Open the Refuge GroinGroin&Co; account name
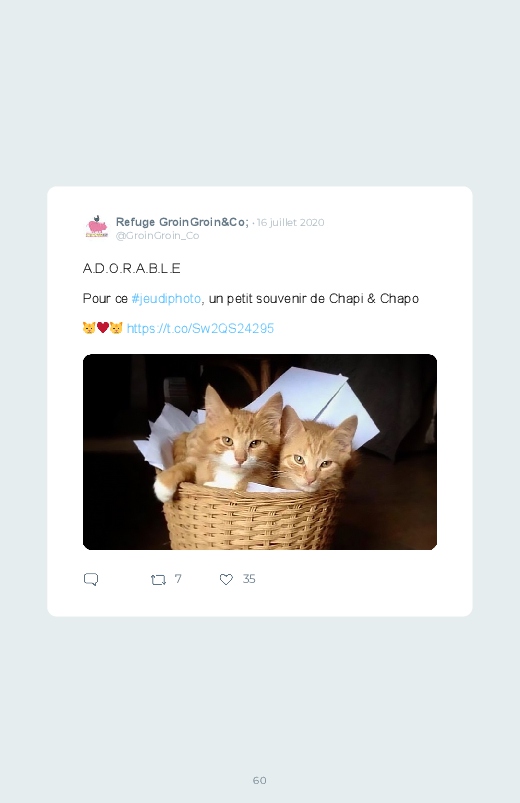Image resolution: width=520 pixels, height=803 pixels. click(182, 222)
